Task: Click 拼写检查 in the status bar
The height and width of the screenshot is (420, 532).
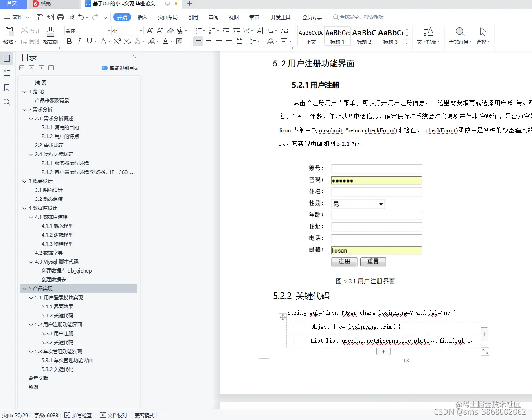Action: 78,415
